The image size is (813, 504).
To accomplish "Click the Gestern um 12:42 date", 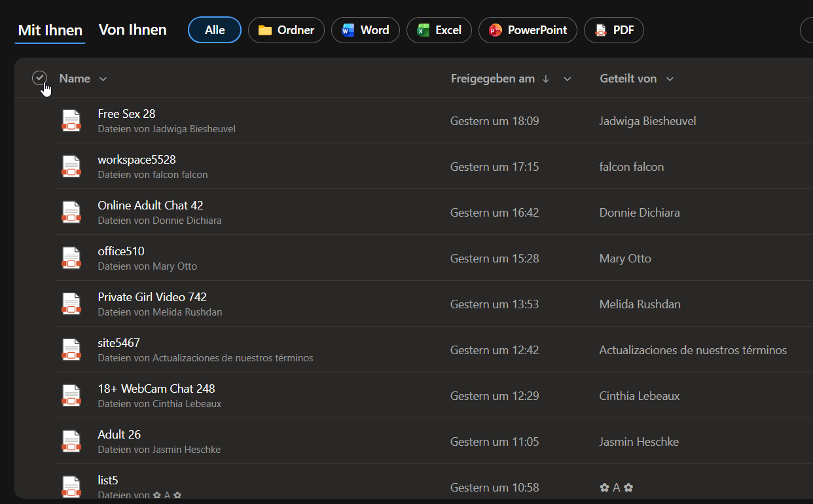I will coord(494,350).
